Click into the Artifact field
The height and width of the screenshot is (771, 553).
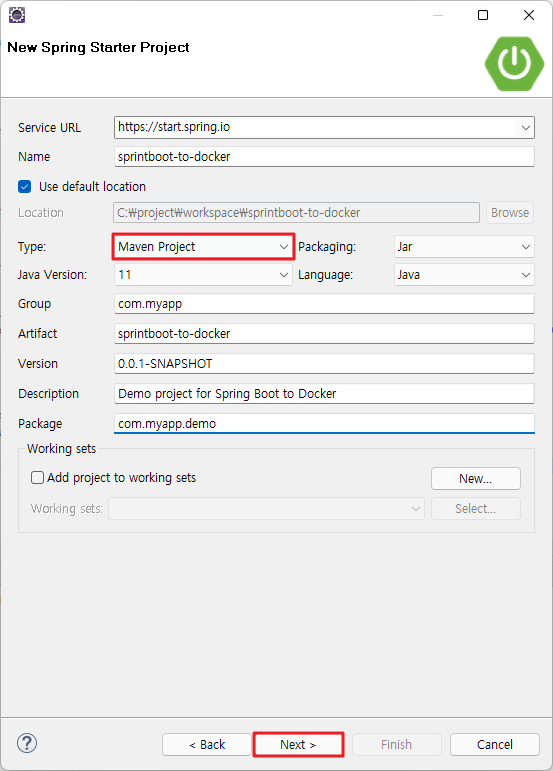324,334
